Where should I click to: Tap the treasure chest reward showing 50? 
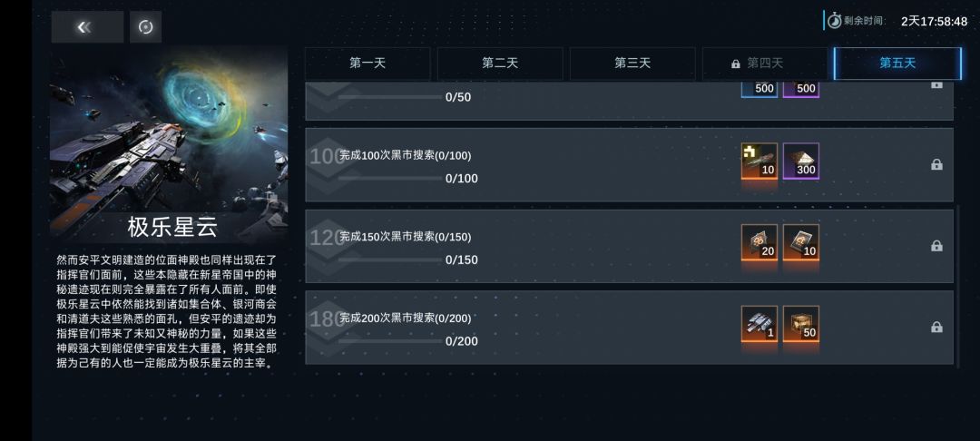click(x=800, y=324)
